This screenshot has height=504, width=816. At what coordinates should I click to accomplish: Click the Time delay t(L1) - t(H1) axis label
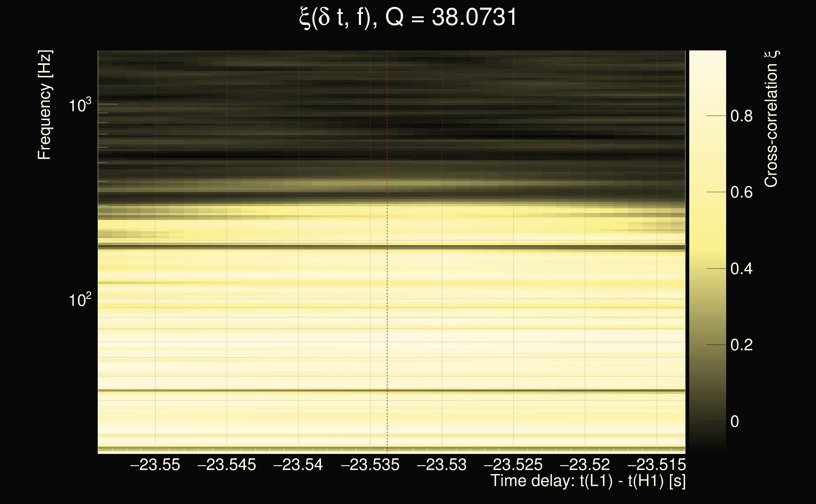click(588, 481)
